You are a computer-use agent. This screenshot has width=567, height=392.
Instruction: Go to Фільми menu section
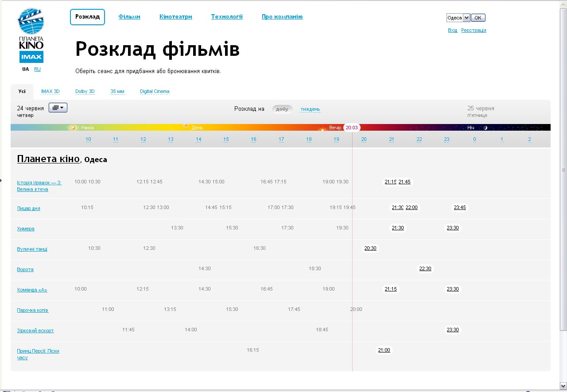click(129, 17)
